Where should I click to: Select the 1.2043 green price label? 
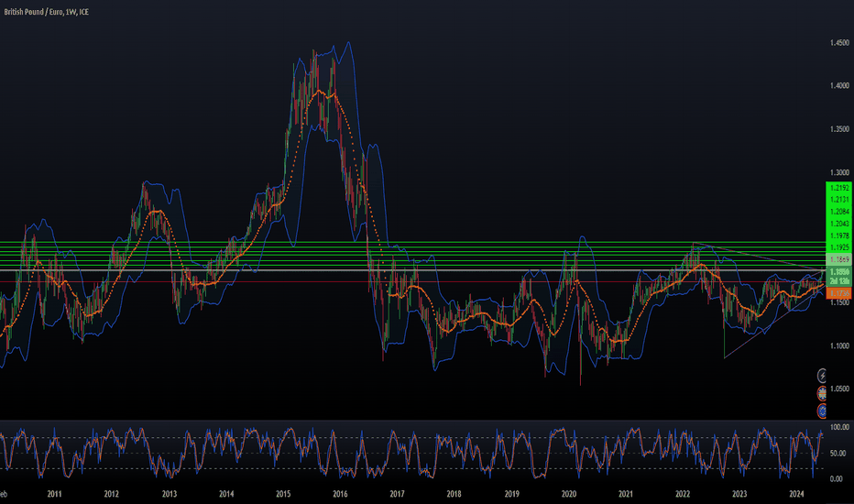(x=838, y=224)
